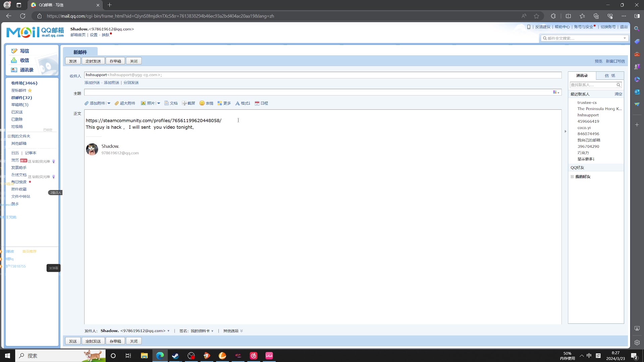Click 存草稿 save draft button
This screenshot has height=362, width=644.
tap(115, 61)
